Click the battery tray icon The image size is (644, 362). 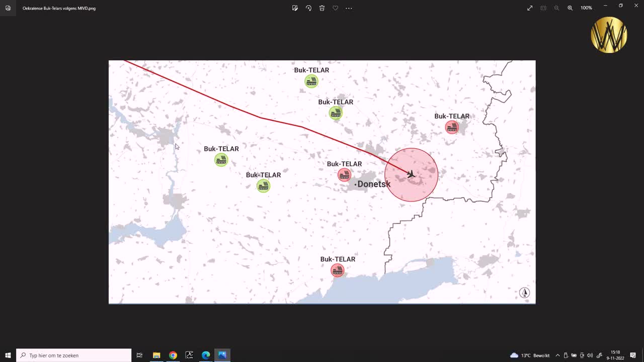(574, 355)
